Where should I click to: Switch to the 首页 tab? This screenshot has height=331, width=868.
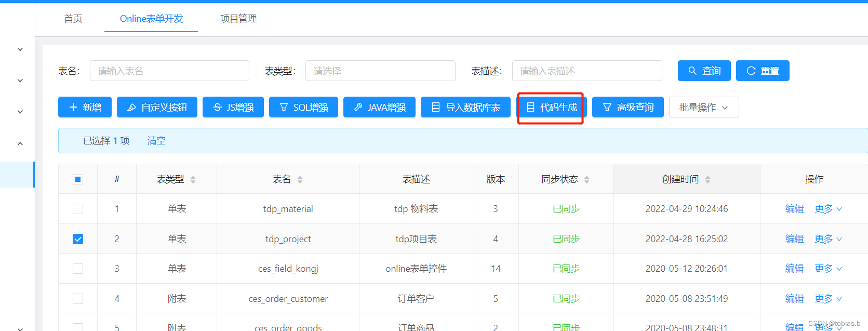coord(73,19)
